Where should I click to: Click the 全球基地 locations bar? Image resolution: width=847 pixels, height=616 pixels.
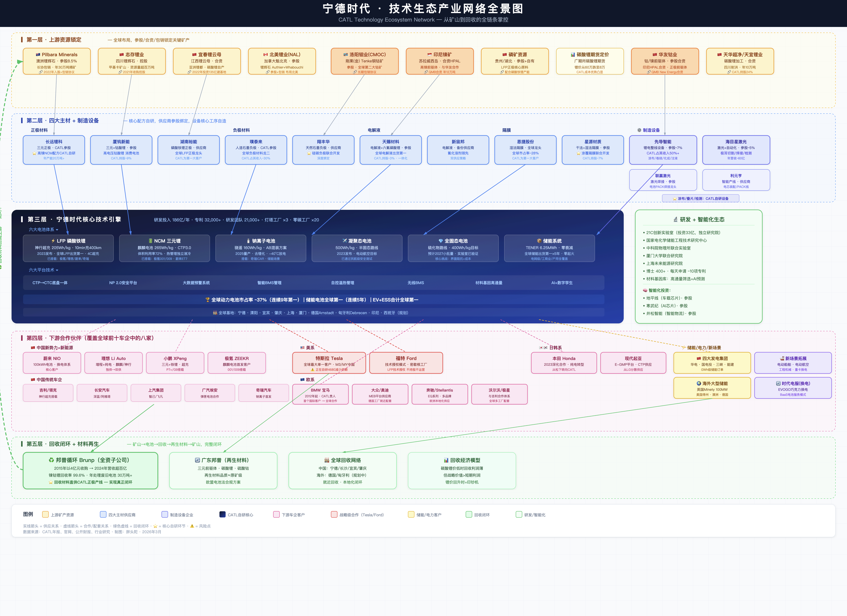tap(314, 313)
